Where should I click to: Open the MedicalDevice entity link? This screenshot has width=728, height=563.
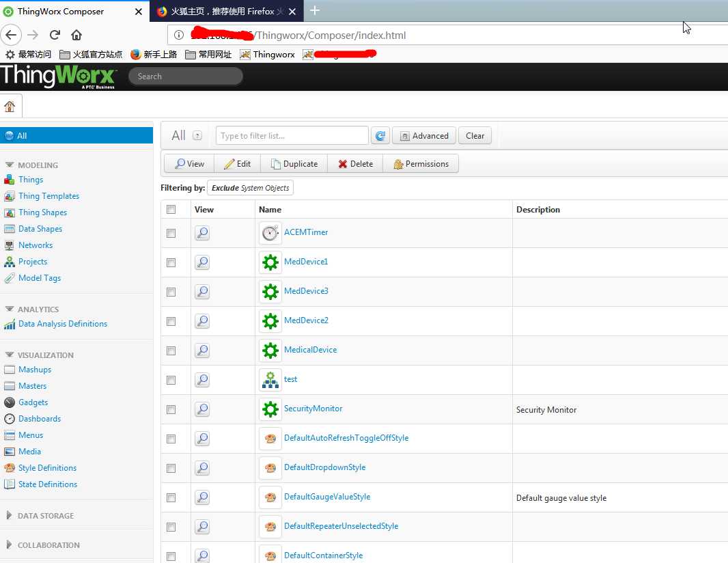(311, 350)
